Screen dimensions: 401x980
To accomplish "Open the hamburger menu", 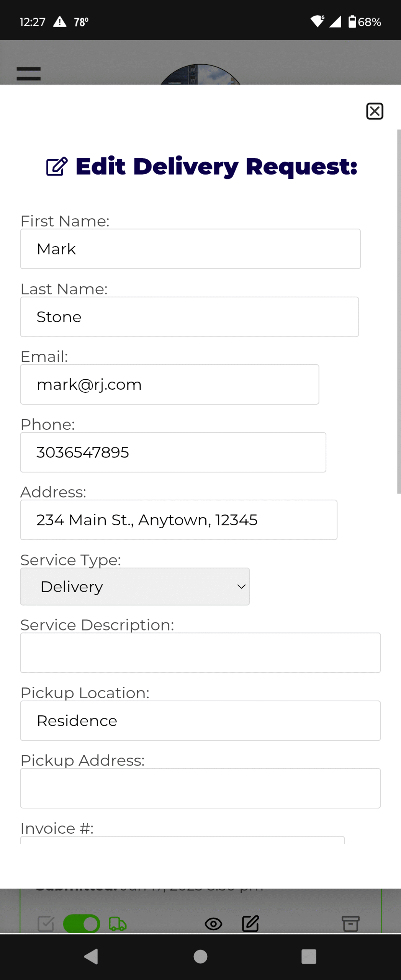I will click(x=29, y=74).
